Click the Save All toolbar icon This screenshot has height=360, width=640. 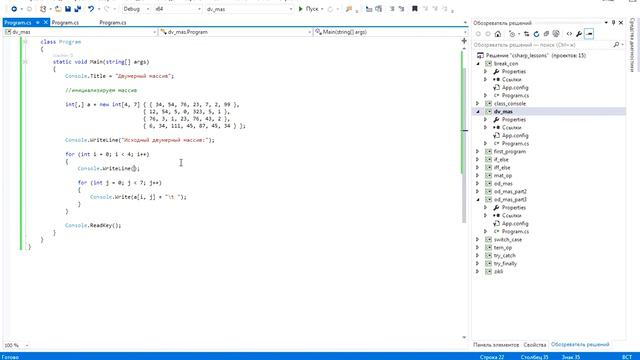click(x=78, y=9)
